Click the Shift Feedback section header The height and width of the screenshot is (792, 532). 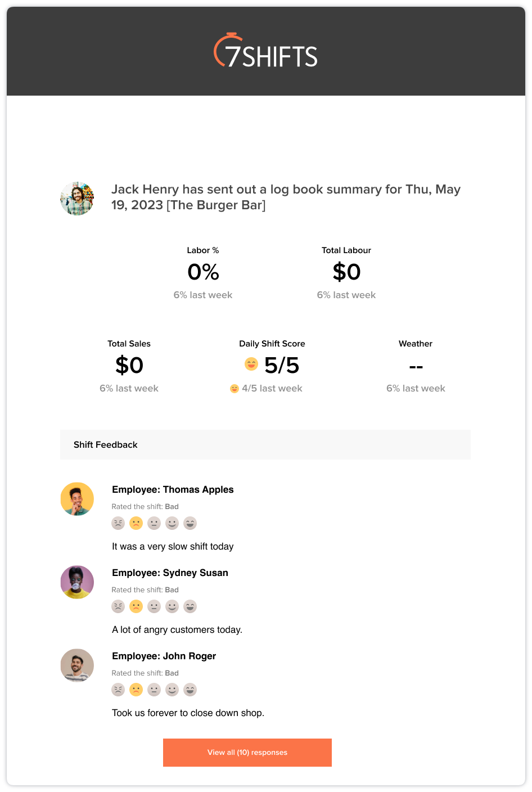coord(265,445)
